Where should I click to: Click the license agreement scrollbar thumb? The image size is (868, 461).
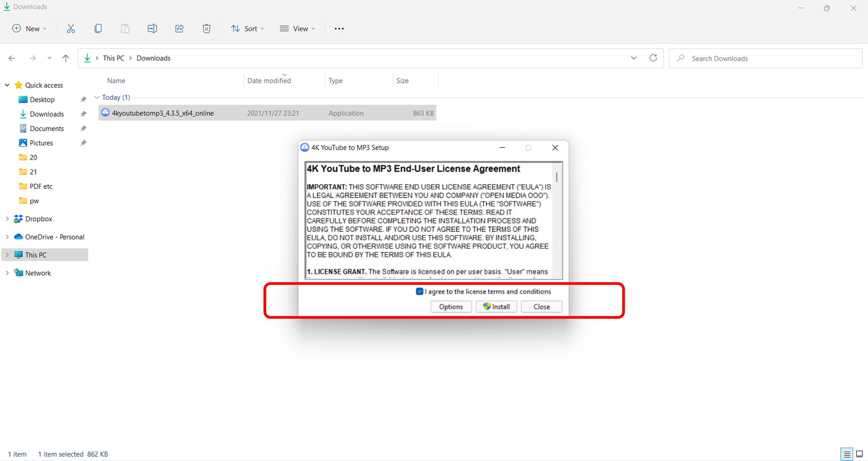click(x=557, y=177)
